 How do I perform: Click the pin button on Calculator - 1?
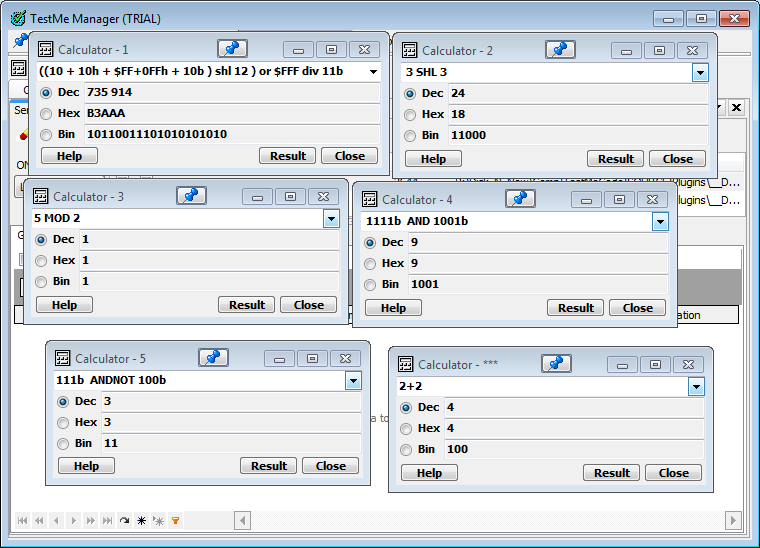coord(232,49)
